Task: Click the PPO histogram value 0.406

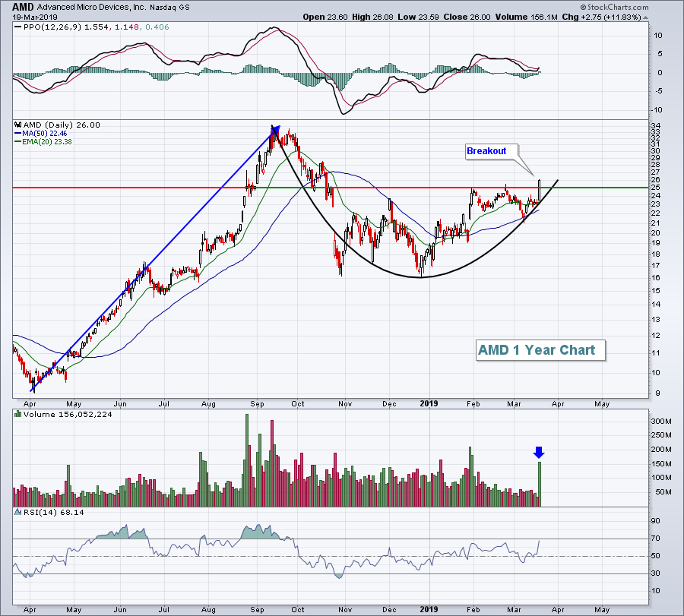Action: (157, 27)
